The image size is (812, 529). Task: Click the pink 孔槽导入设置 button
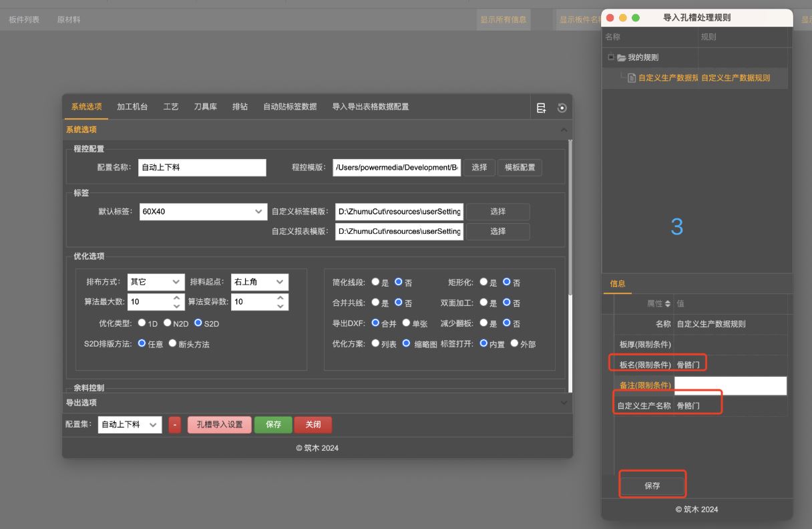click(219, 425)
